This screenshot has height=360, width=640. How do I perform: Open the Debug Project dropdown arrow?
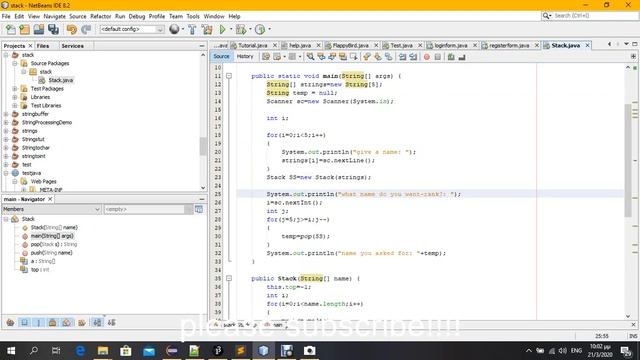(250, 29)
